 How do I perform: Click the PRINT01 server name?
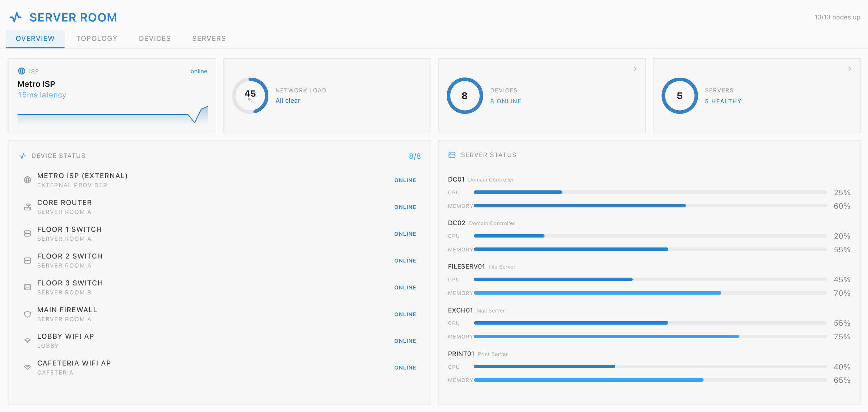[461, 354]
